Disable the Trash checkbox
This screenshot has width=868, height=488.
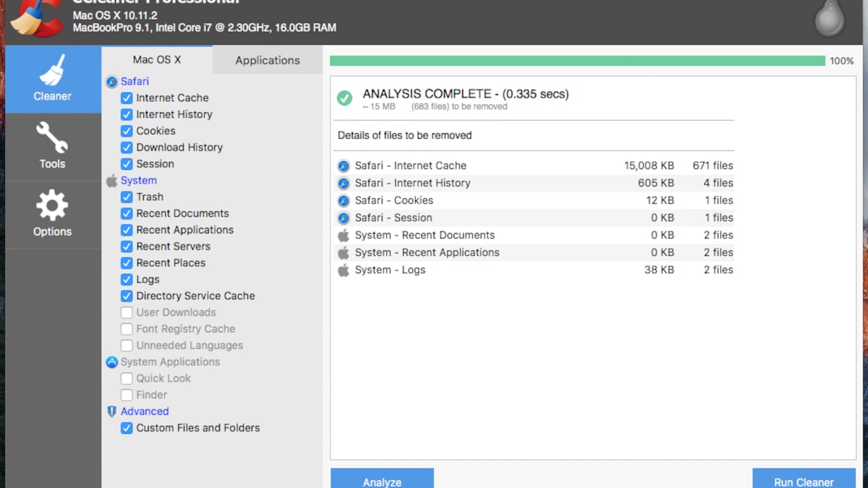click(x=127, y=197)
